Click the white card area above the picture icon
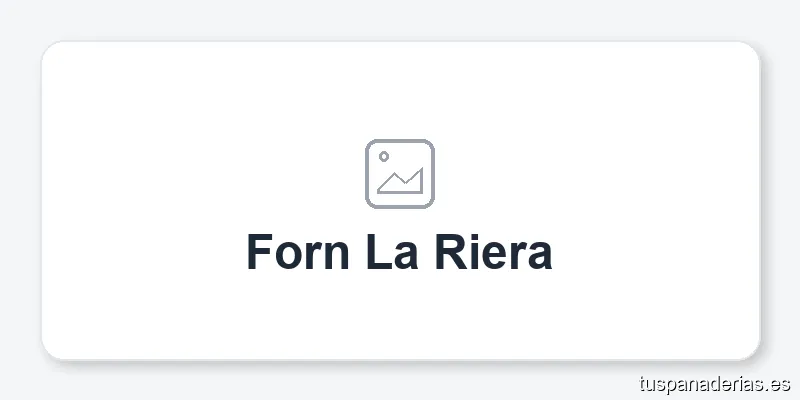 400,90
